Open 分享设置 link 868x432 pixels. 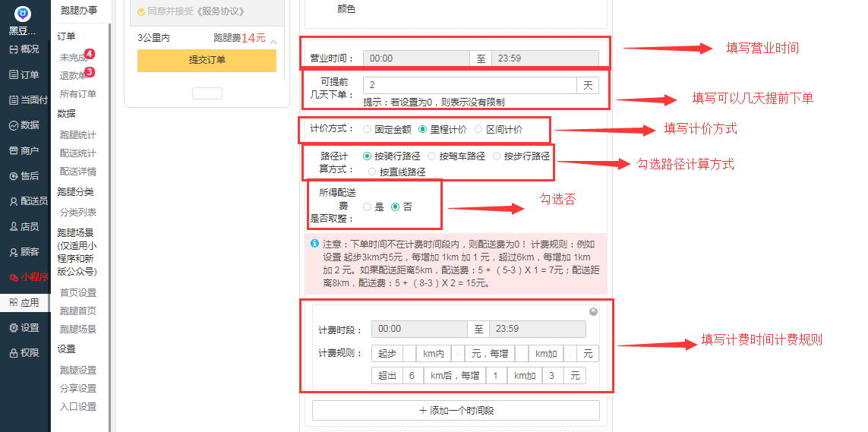78,388
